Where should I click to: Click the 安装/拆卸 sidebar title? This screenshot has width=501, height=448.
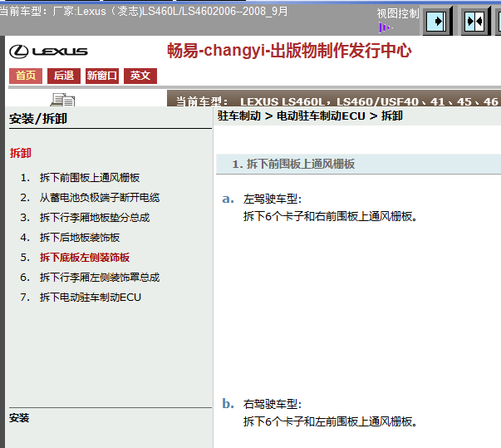tap(38, 119)
